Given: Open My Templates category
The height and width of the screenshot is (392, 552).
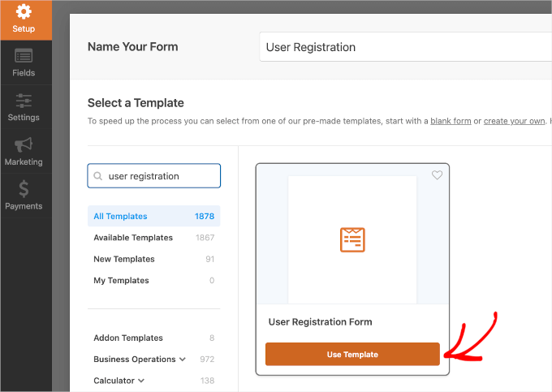Looking at the screenshot, I should click(x=121, y=280).
